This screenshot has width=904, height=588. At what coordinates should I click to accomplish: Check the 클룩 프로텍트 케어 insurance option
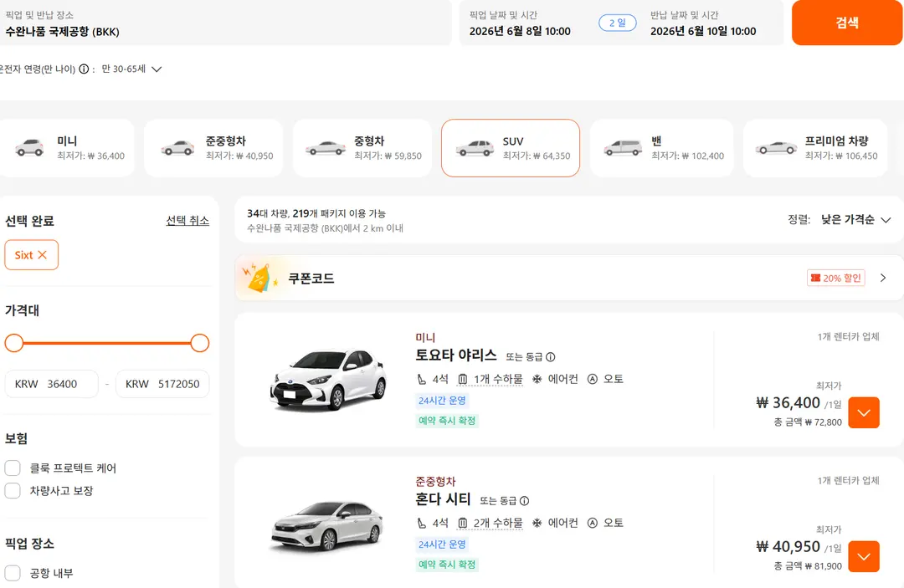pos(13,468)
